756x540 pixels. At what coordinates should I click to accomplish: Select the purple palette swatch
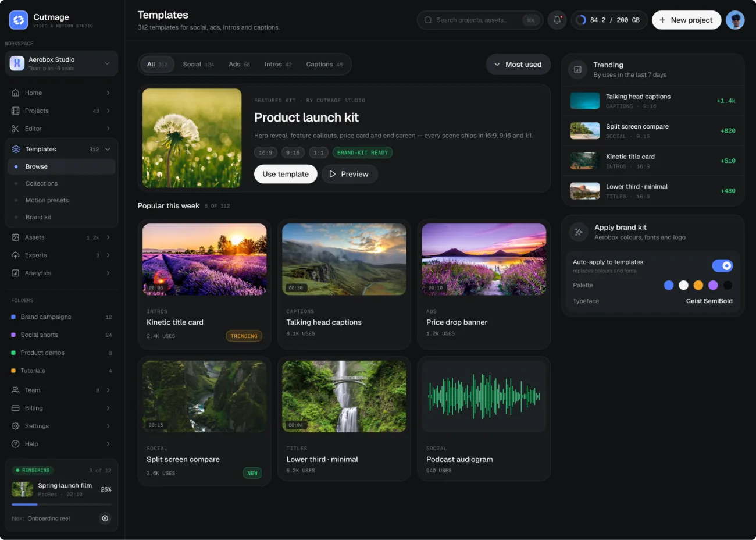[x=713, y=285]
